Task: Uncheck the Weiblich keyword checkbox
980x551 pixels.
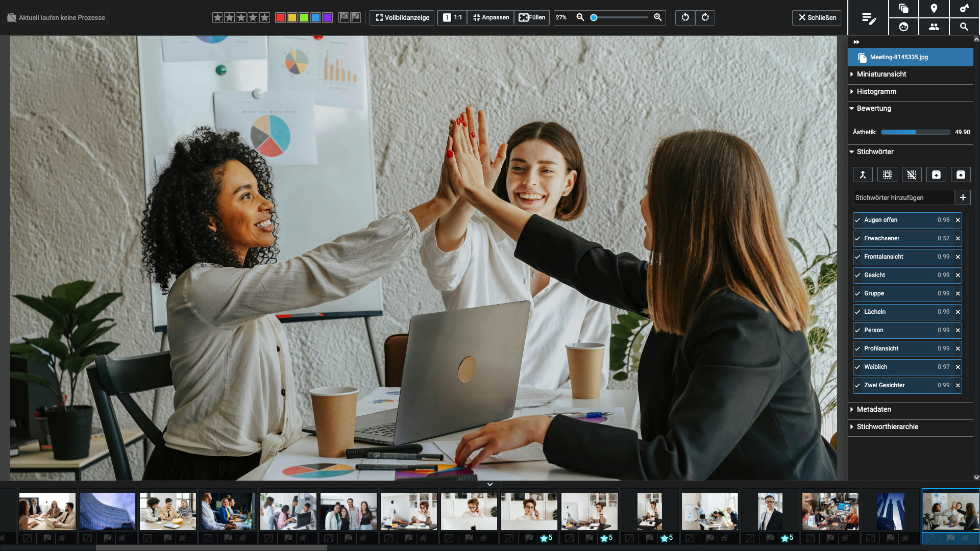Action: coord(858,367)
